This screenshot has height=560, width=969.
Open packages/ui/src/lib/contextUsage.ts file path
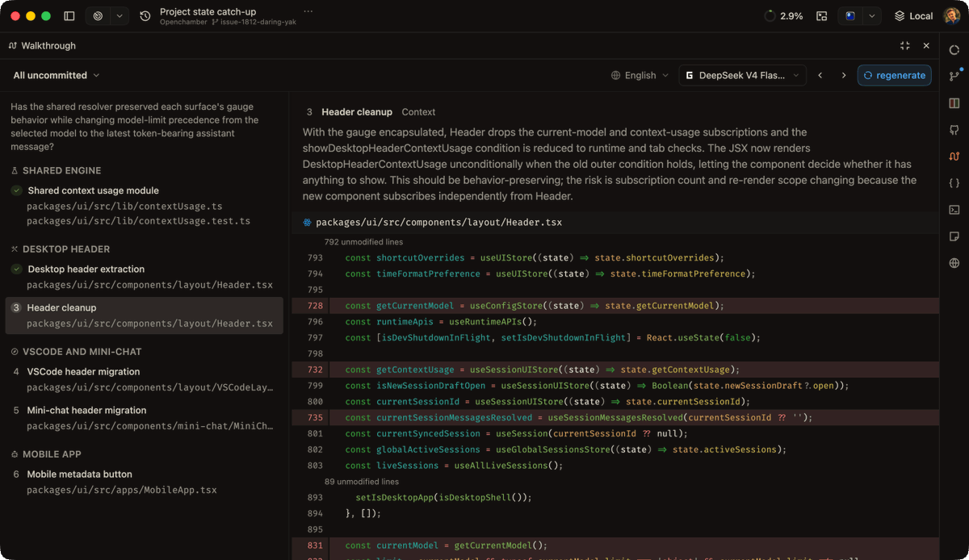(x=124, y=207)
